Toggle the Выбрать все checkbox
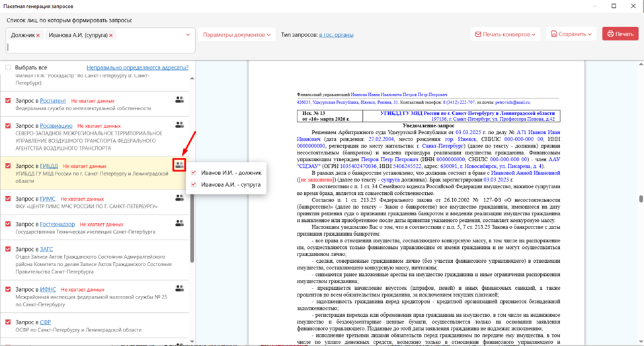 (8, 67)
